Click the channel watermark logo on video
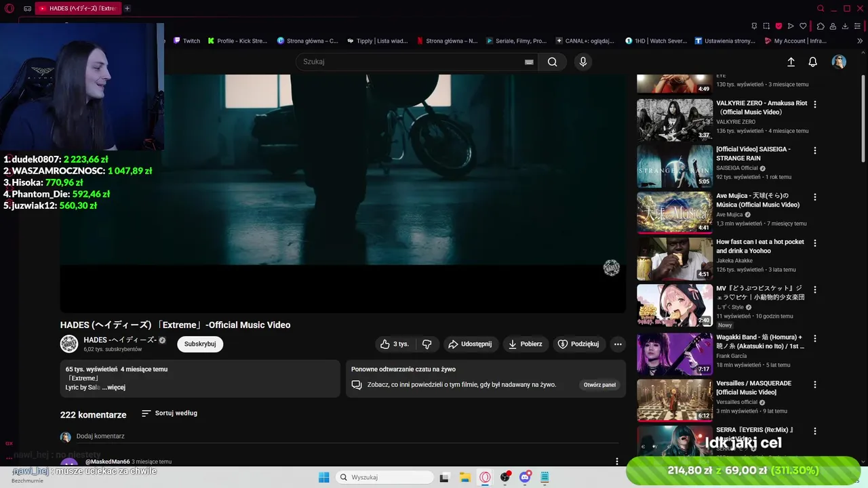 click(x=612, y=268)
